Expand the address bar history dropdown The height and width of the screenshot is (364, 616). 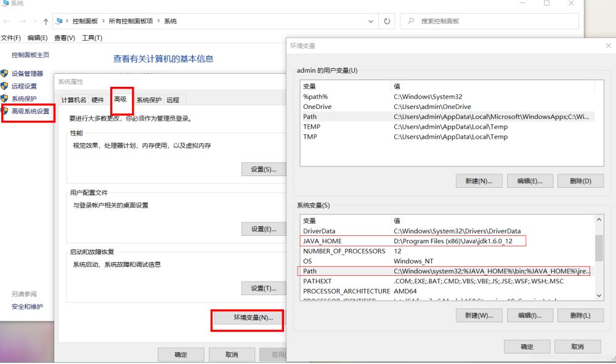372,21
